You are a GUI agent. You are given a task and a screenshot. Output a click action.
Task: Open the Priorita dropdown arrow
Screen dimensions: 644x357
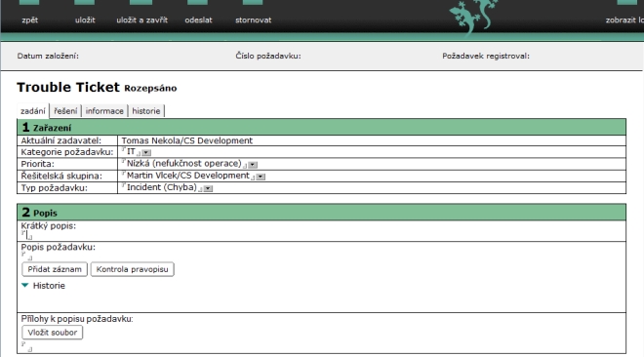[x=253, y=165]
